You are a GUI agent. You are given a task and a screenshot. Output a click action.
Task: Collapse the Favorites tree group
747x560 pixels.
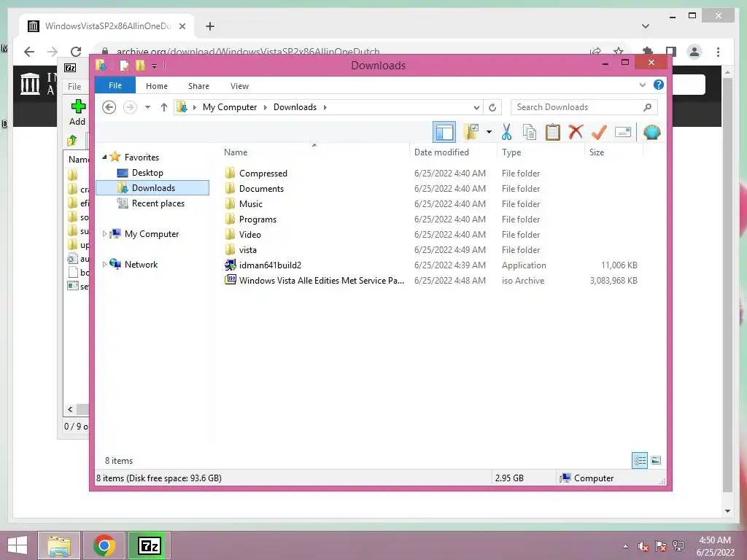click(104, 157)
